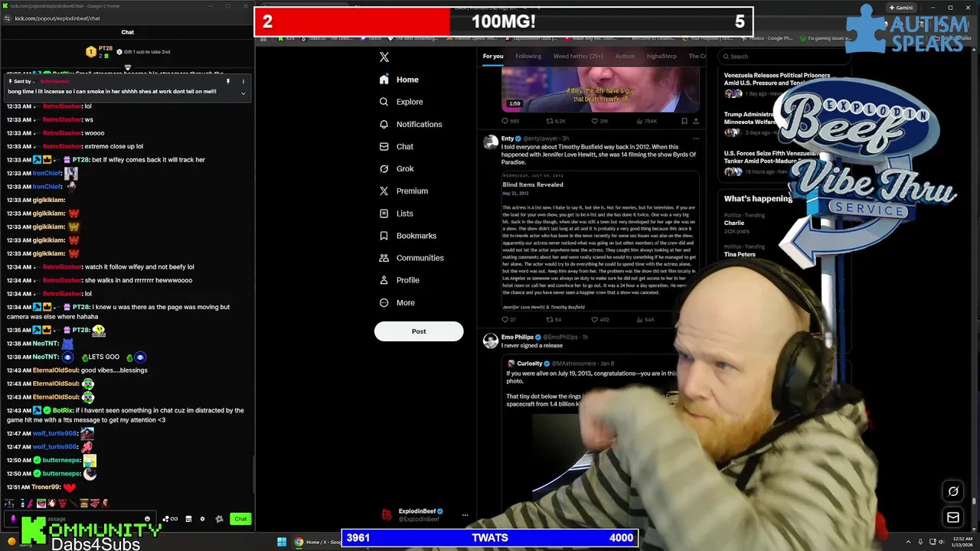The image size is (980, 551).
Task: Open Emo Philips profile name
Action: [518, 337]
